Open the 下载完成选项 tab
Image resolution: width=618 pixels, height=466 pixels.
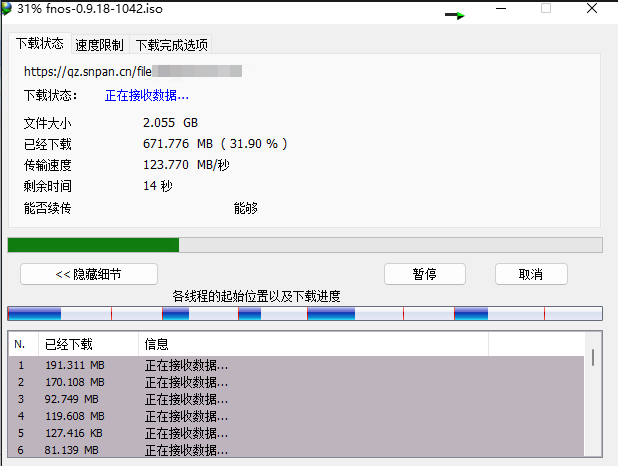coord(171,45)
